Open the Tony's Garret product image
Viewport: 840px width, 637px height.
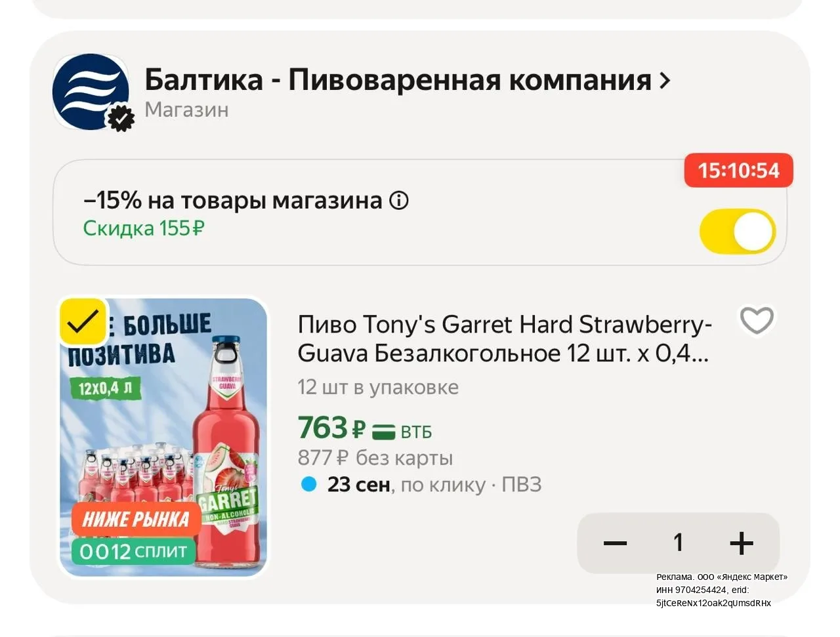coord(164,438)
